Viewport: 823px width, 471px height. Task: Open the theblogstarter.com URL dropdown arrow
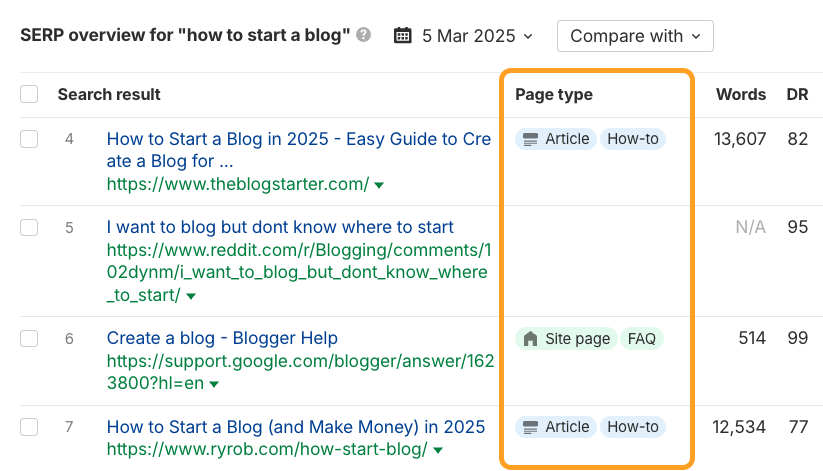click(x=380, y=185)
